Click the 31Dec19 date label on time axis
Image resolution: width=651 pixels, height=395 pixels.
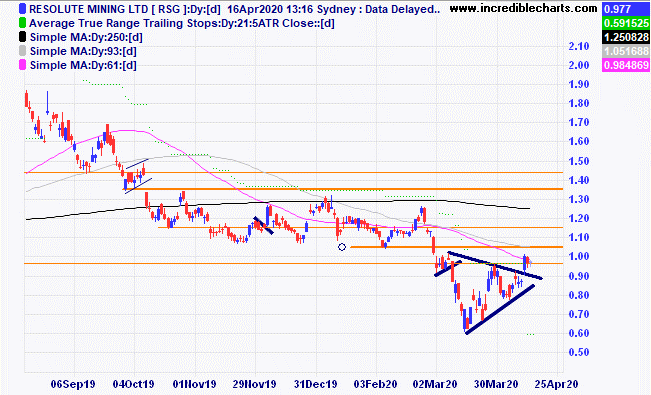coord(316,384)
